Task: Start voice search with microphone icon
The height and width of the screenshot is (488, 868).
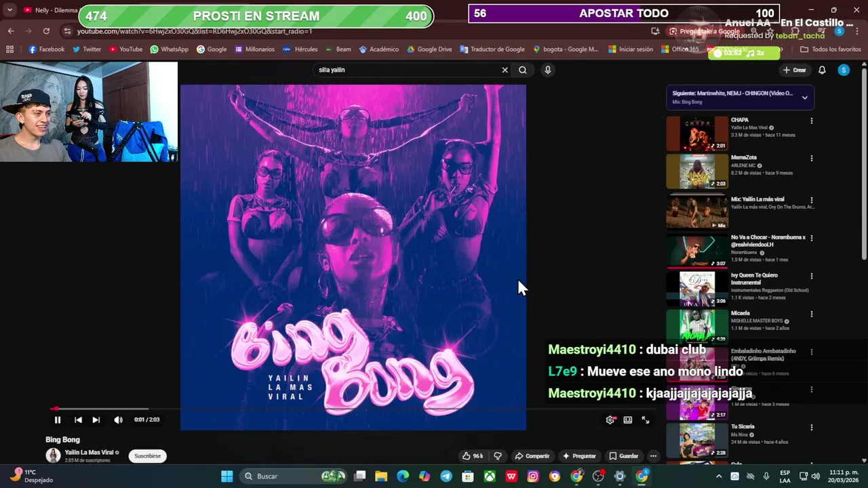Action: (x=548, y=70)
